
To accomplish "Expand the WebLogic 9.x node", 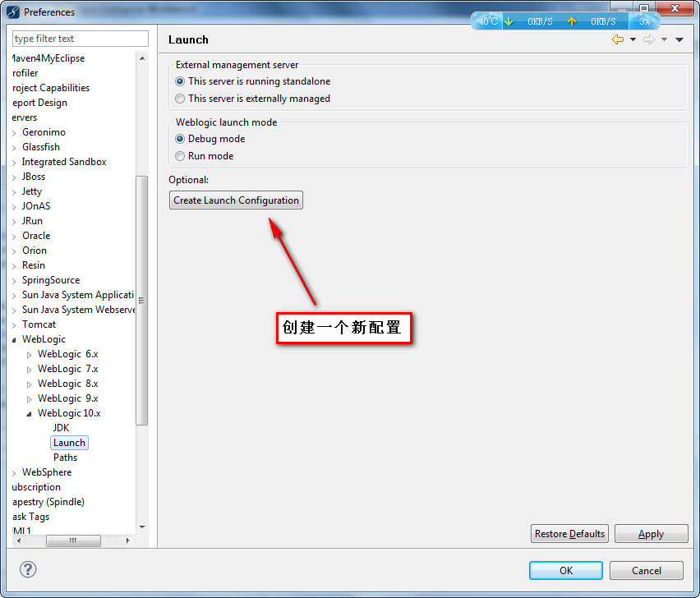I will coord(29,399).
